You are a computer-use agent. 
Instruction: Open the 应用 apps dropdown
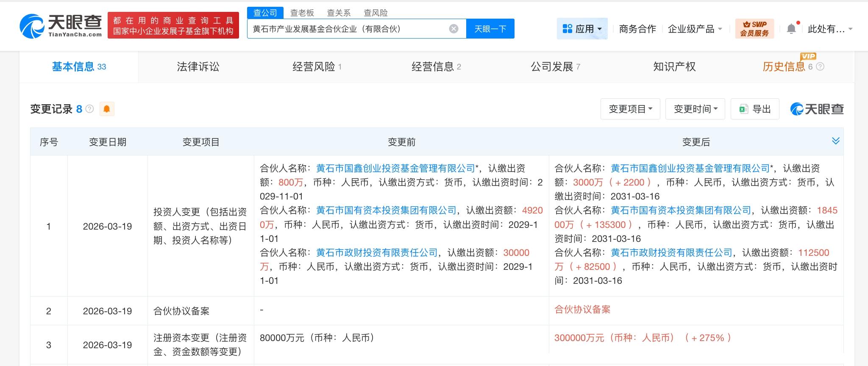(582, 29)
